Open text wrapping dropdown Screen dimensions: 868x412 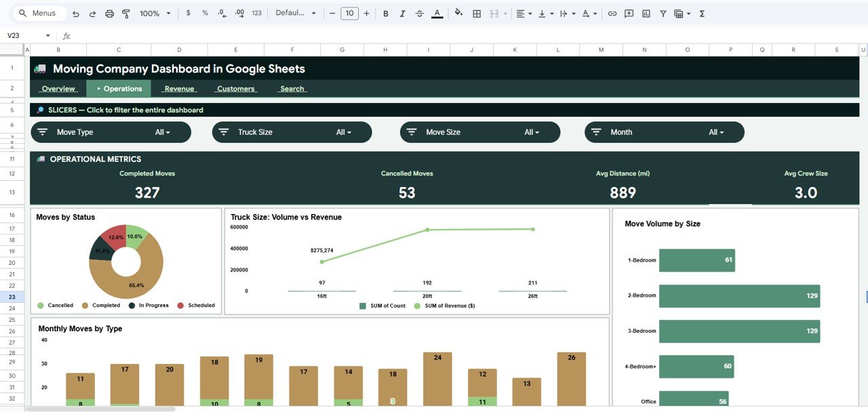click(567, 14)
